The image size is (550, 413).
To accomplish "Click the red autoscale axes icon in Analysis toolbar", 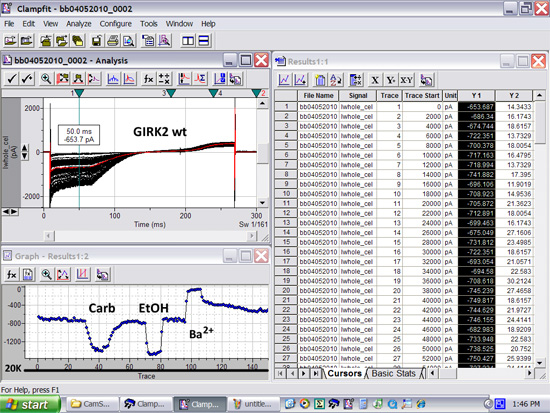I will [x=62, y=79].
